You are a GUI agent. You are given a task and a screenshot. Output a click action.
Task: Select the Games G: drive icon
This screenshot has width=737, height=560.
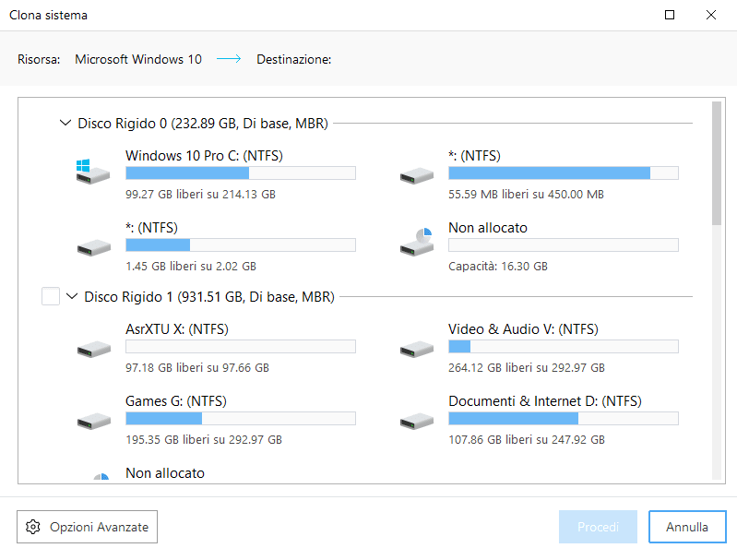(94, 421)
